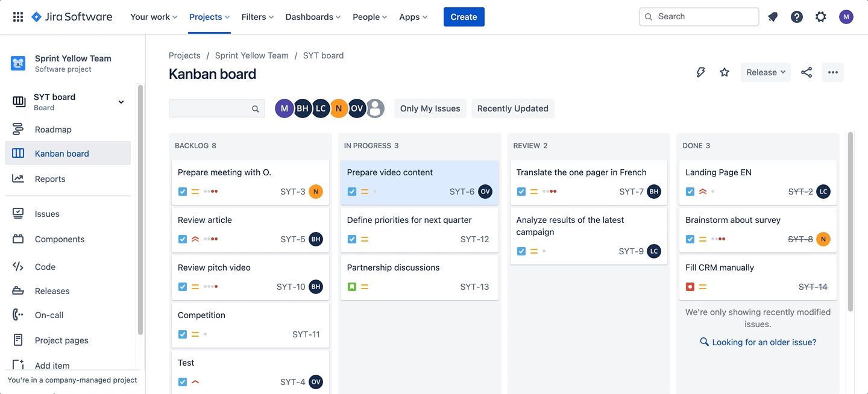Toggle the Recently Updated filter
The height and width of the screenshot is (394, 868).
click(512, 108)
